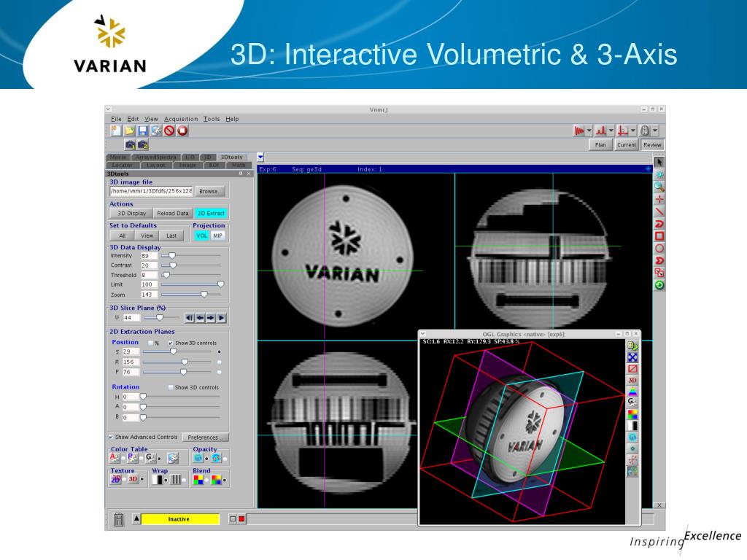
Task: Click the green circular refresh icon
Action: point(659,285)
